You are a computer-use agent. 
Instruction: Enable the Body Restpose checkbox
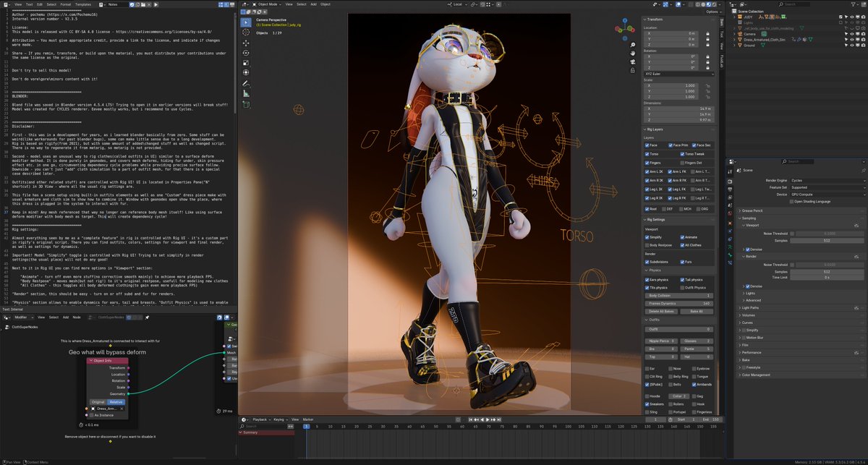(647, 245)
